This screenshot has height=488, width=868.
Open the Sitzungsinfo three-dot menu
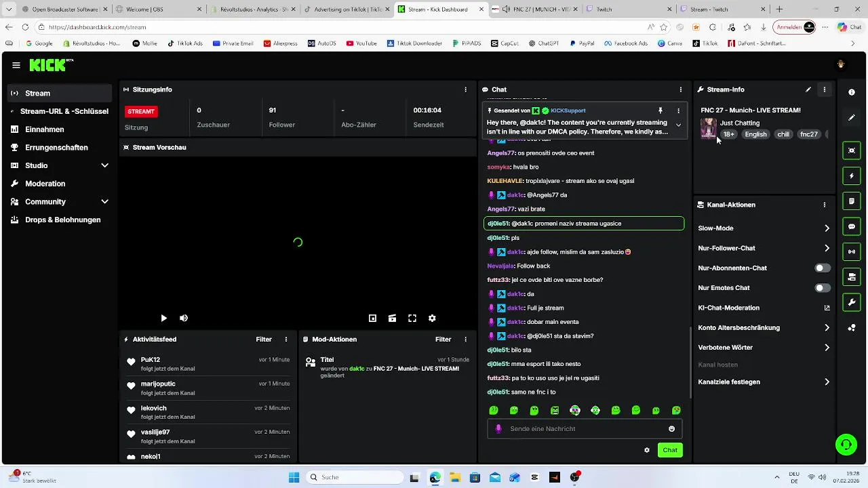tap(465, 89)
